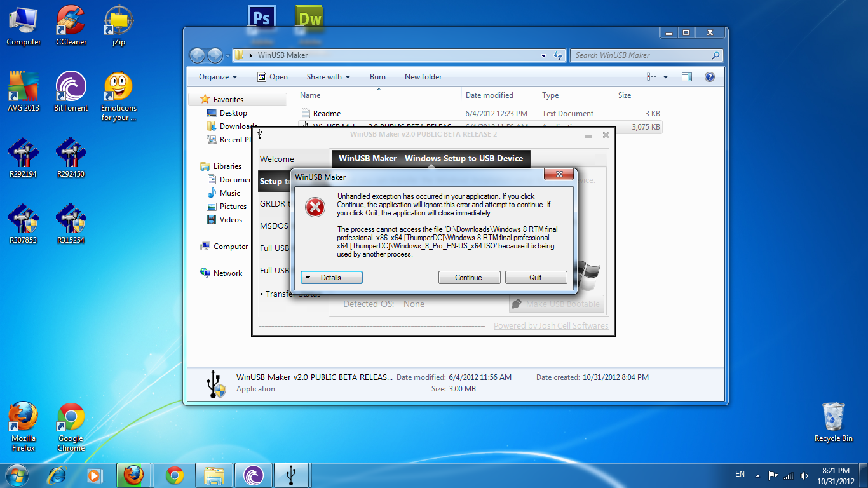Open Favorites in the navigation pane
The height and width of the screenshot is (488, 868).
pos(228,100)
